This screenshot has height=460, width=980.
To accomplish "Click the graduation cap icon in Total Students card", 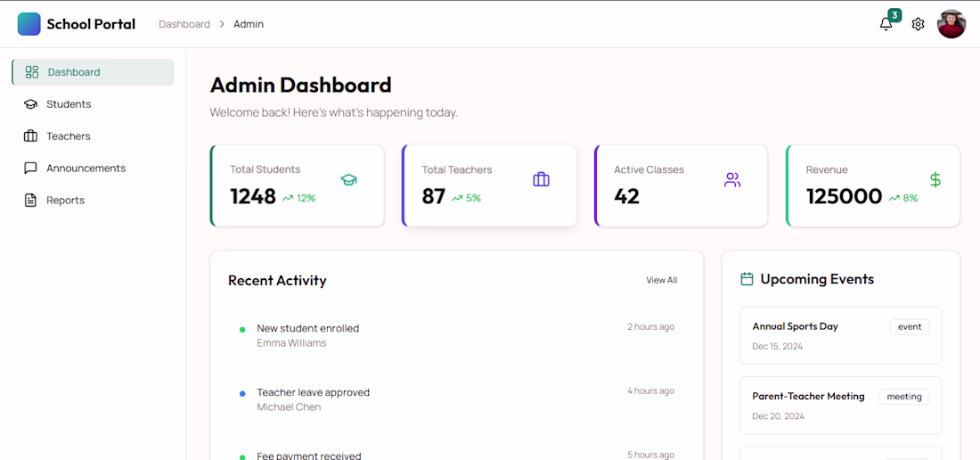I will pyautogui.click(x=348, y=180).
